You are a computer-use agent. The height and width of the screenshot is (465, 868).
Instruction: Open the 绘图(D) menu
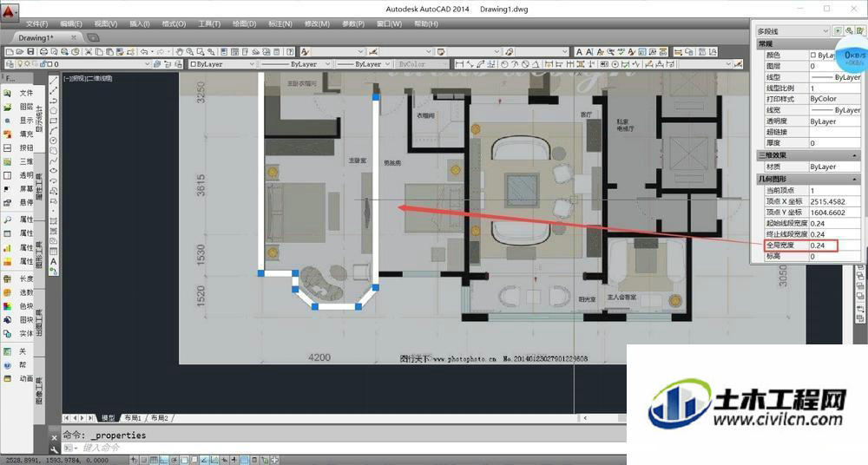click(x=244, y=23)
